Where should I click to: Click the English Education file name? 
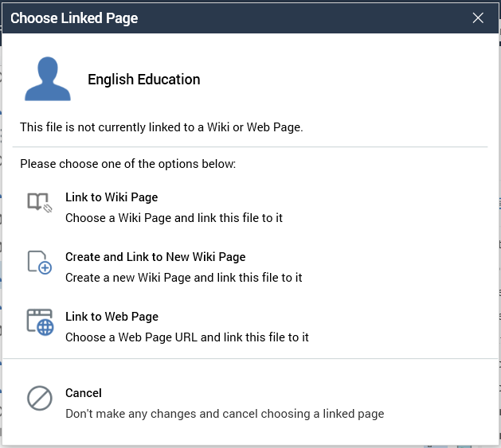pos(143,80)
